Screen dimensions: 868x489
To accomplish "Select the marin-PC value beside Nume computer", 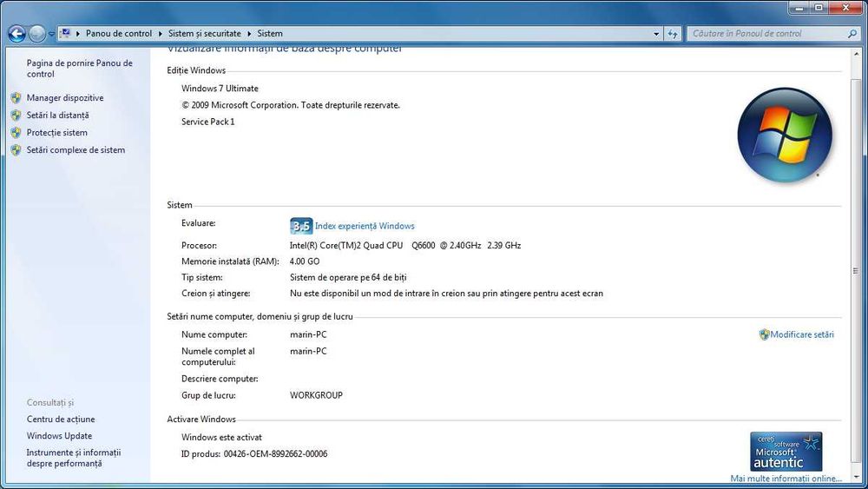I will pyautogui.click(x=308, y=334).
